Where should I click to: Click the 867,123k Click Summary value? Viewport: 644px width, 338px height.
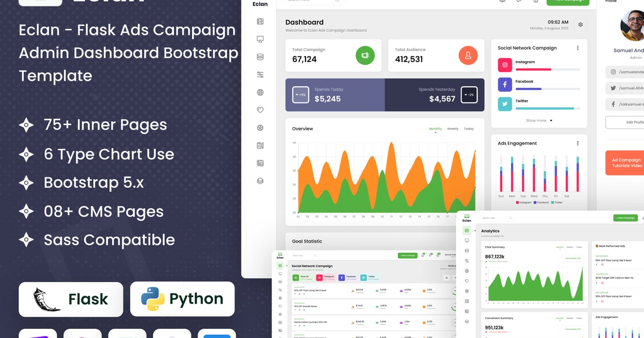pyautogui.click(x=495, y=256)
